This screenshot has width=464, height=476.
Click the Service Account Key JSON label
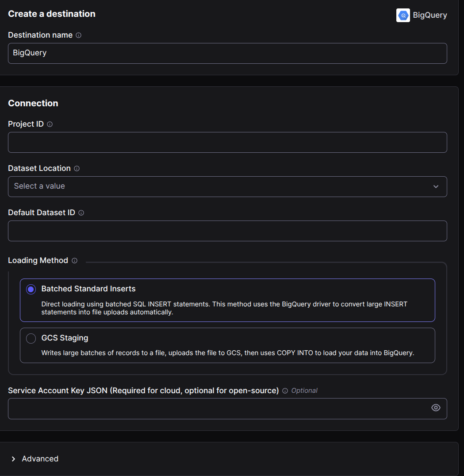(x=143, y=391)
